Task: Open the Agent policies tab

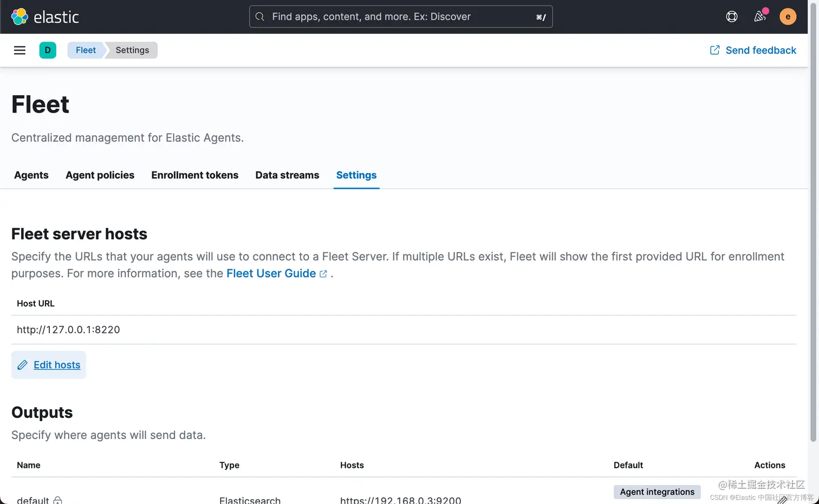Action: click(x=100, y=175)
